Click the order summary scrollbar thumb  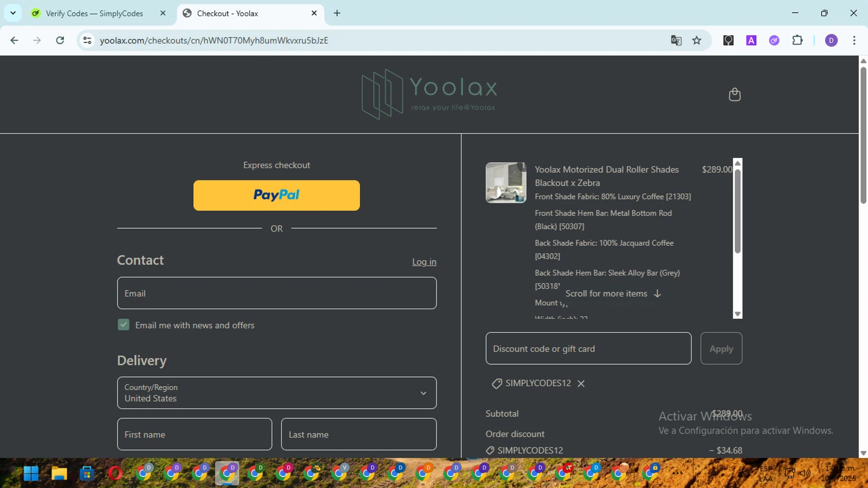point(737,211)
